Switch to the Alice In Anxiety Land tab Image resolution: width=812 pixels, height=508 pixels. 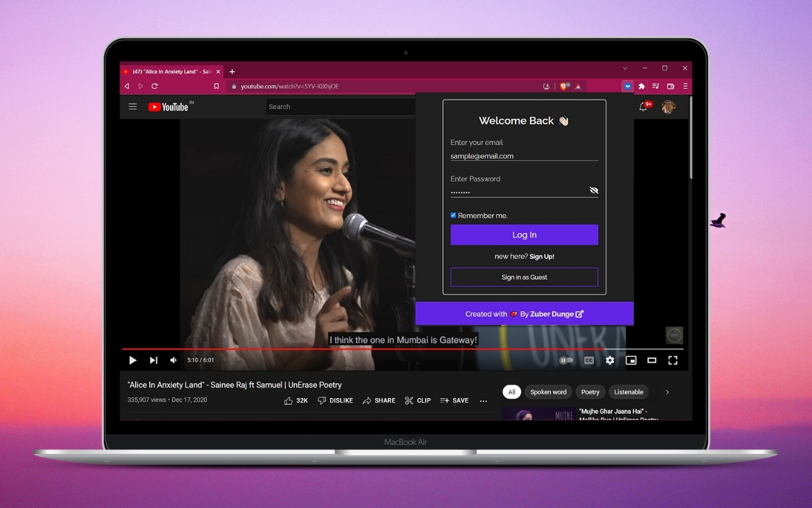(x=171, y=72)
